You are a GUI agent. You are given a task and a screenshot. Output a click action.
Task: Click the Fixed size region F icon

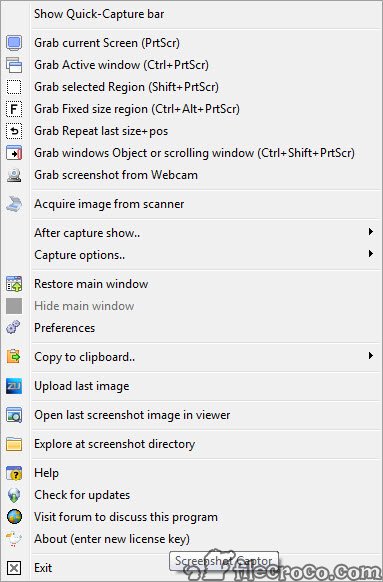[14, 109]
